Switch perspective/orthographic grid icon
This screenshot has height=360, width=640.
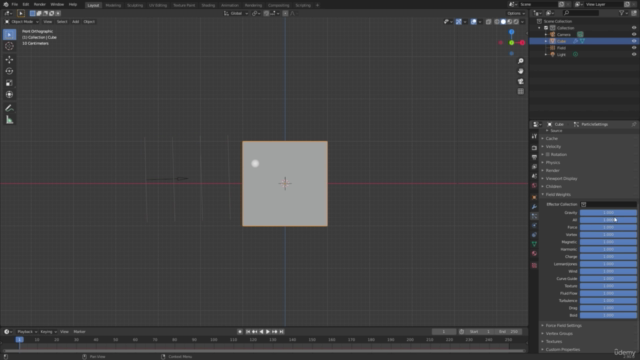click(520, 91)
